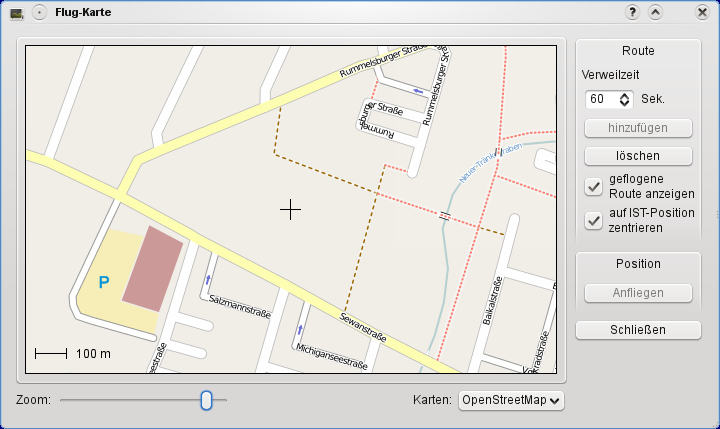Decrease Verweilzeit with the down arrow
720x429 pixels.
point(625,103)
